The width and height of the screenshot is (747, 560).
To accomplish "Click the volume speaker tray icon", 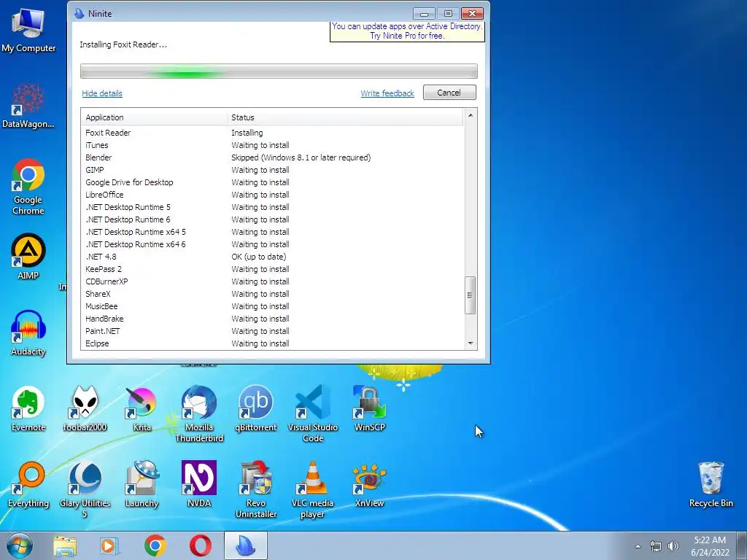I will [x=673, y=546].
